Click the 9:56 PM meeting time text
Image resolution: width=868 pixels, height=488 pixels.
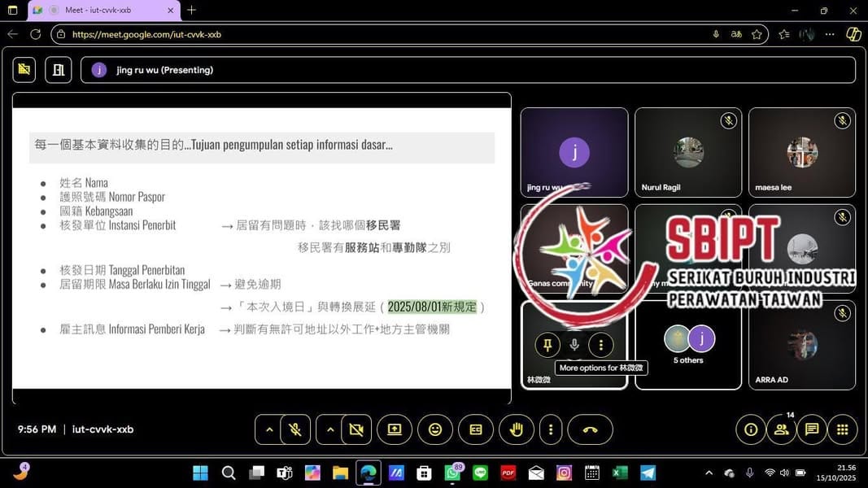pyautogui.click(x=37, y=429)
